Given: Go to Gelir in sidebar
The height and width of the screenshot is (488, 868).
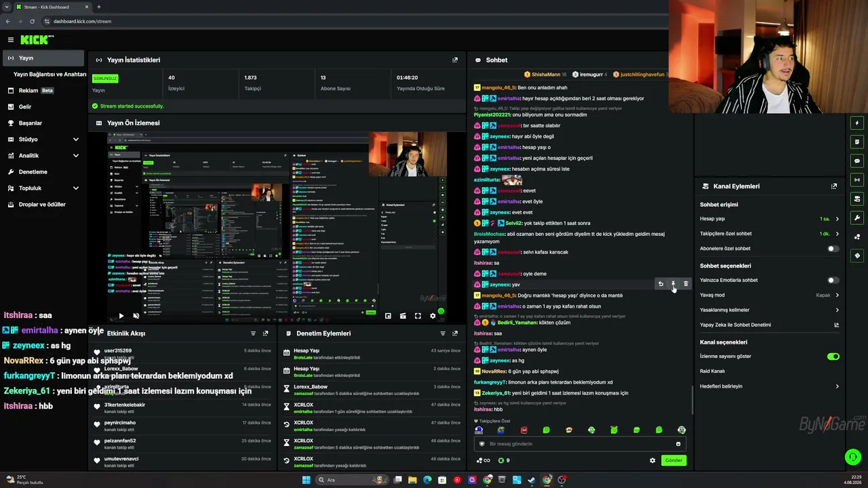Looking at the screenshot, I should coord(43,107).
